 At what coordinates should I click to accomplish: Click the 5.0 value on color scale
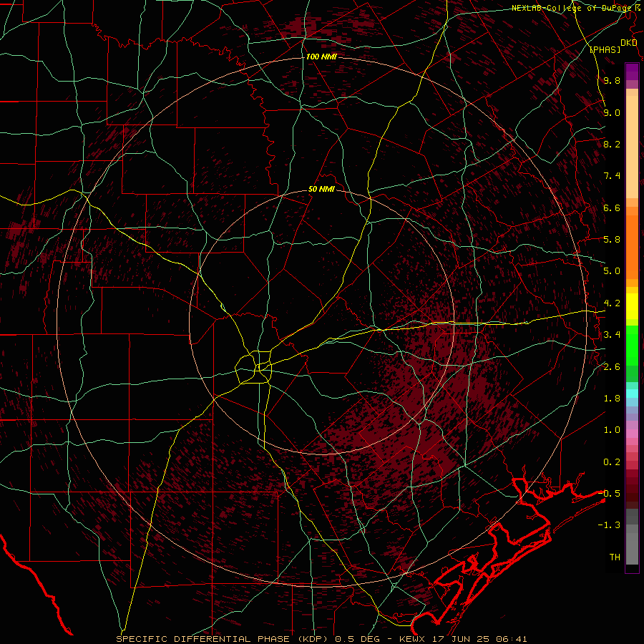[612, 271]
